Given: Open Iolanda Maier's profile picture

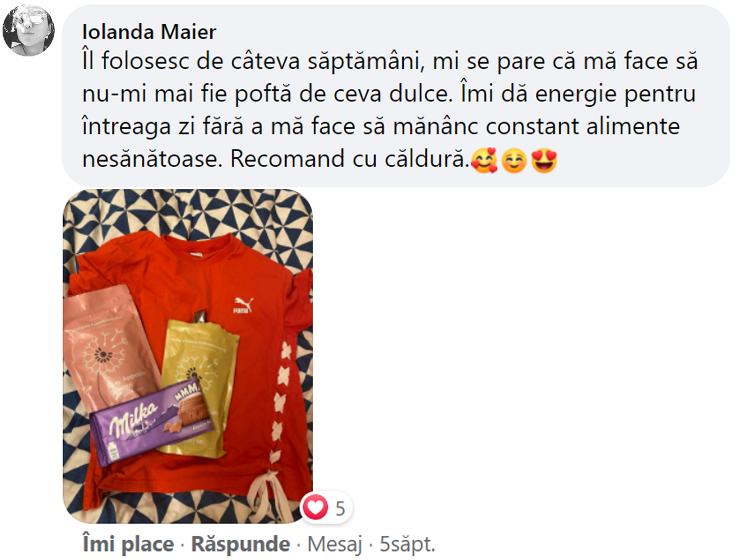Looking at the screenshot, I should tap(28, 30).
